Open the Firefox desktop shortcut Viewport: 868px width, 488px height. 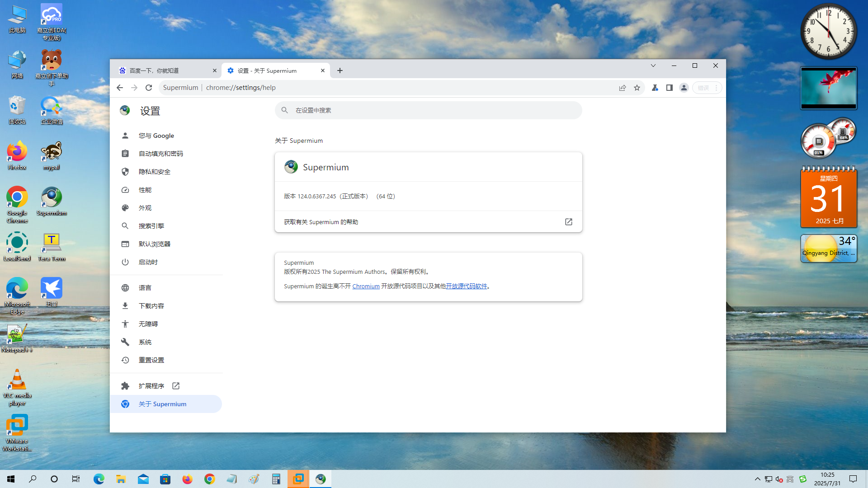coord(17,155)
